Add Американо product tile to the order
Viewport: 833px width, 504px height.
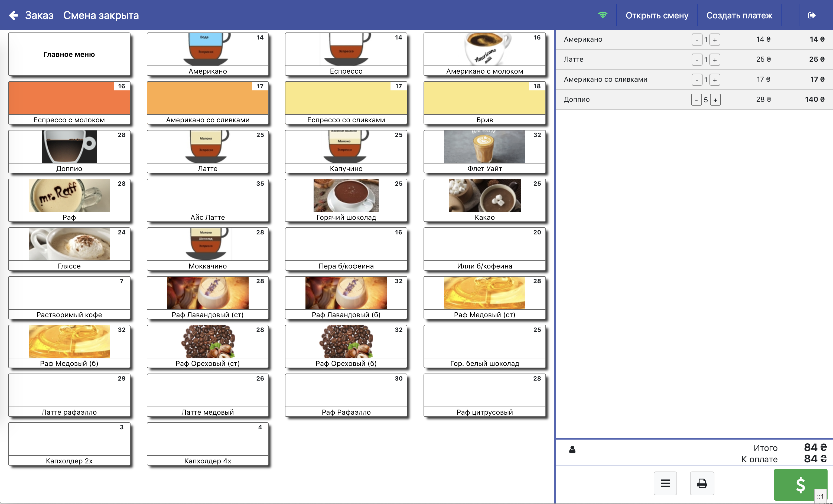(208, 54)
